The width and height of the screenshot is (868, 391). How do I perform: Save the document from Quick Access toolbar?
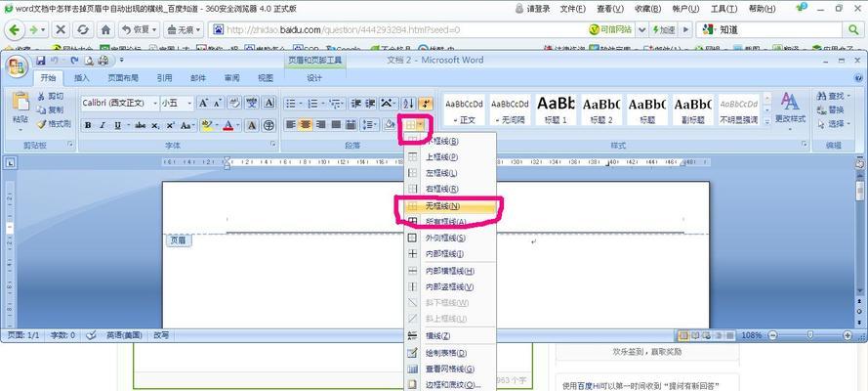click(x=40, y=60)
